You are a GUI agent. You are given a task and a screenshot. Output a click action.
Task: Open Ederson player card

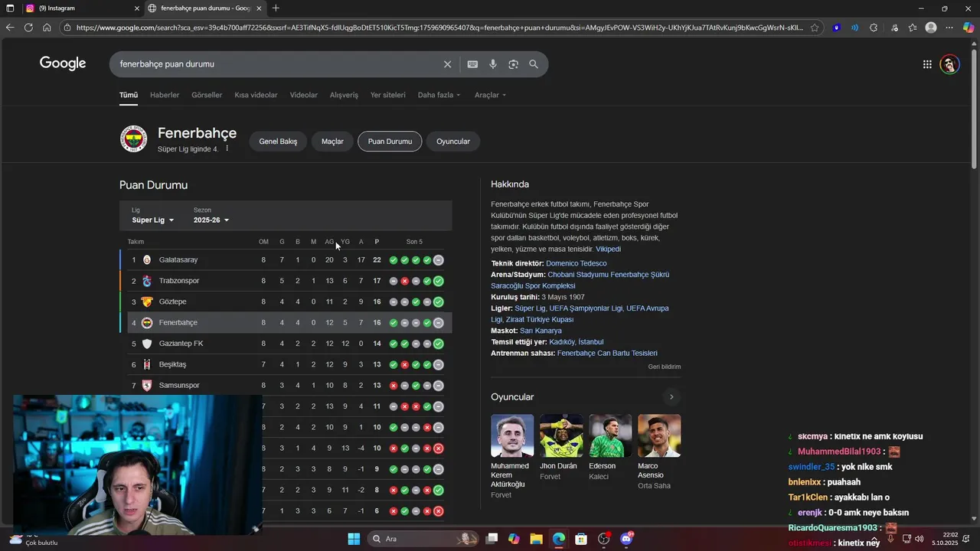[x=609, y=448]
